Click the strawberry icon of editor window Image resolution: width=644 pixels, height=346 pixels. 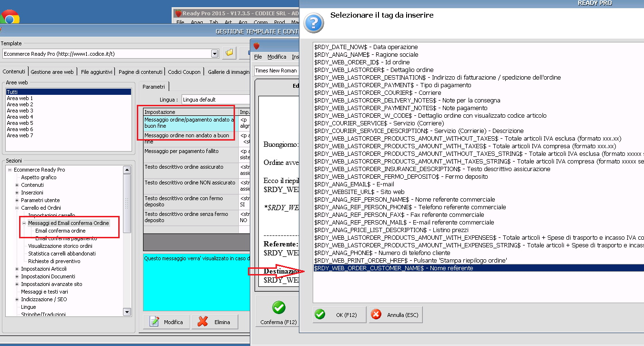[256, 46]
